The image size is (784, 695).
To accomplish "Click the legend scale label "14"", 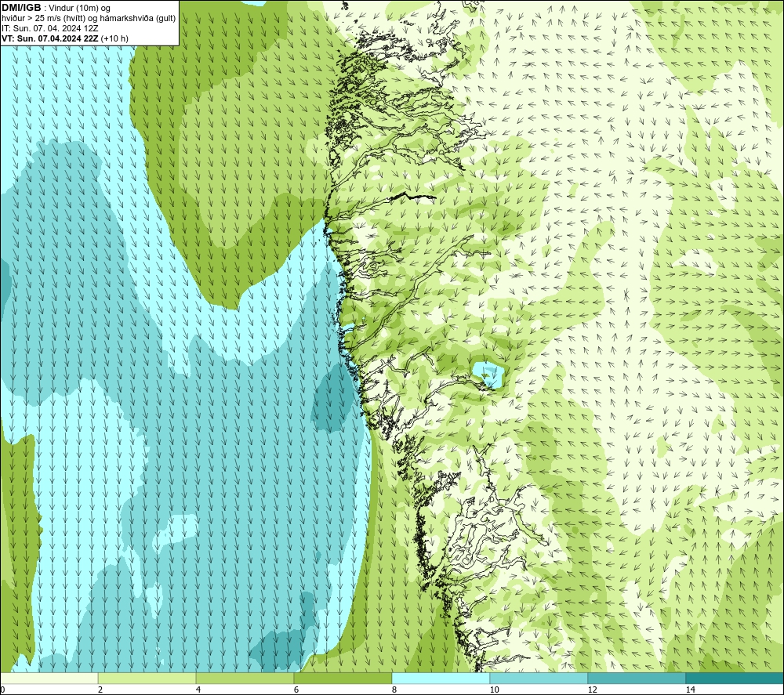I will pos(690,690).
